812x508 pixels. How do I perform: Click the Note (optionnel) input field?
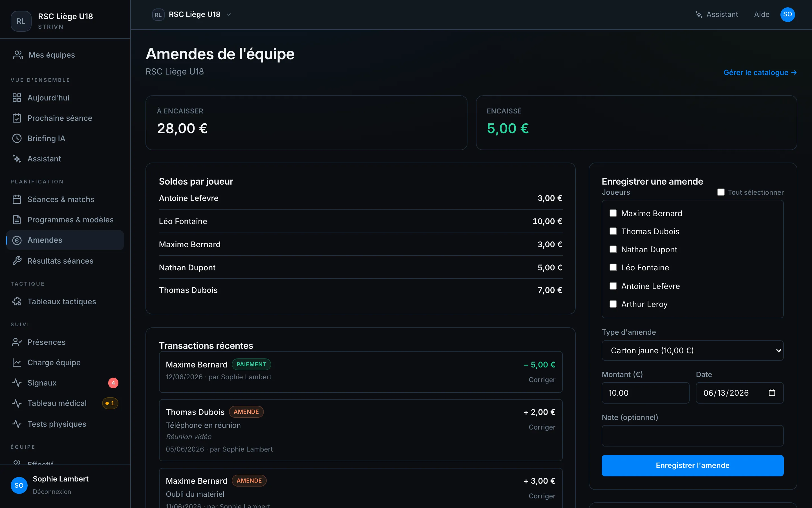tap(692, 436)
